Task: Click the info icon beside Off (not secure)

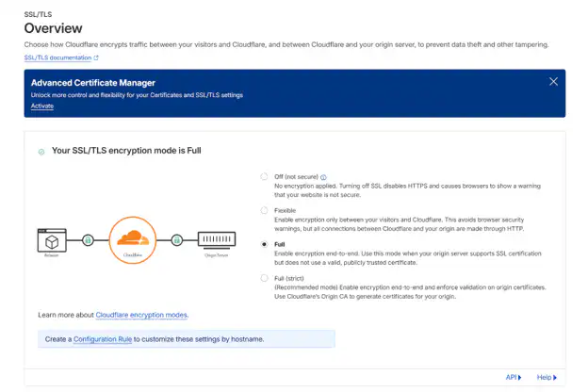Action: pyautogui.click(x=323, y=176)
